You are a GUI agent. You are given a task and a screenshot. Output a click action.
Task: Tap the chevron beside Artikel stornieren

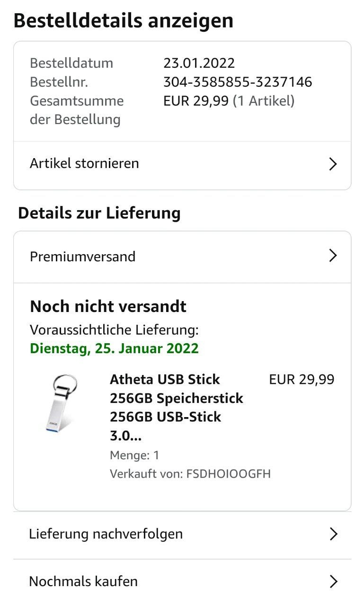click(x=333, y=164)
